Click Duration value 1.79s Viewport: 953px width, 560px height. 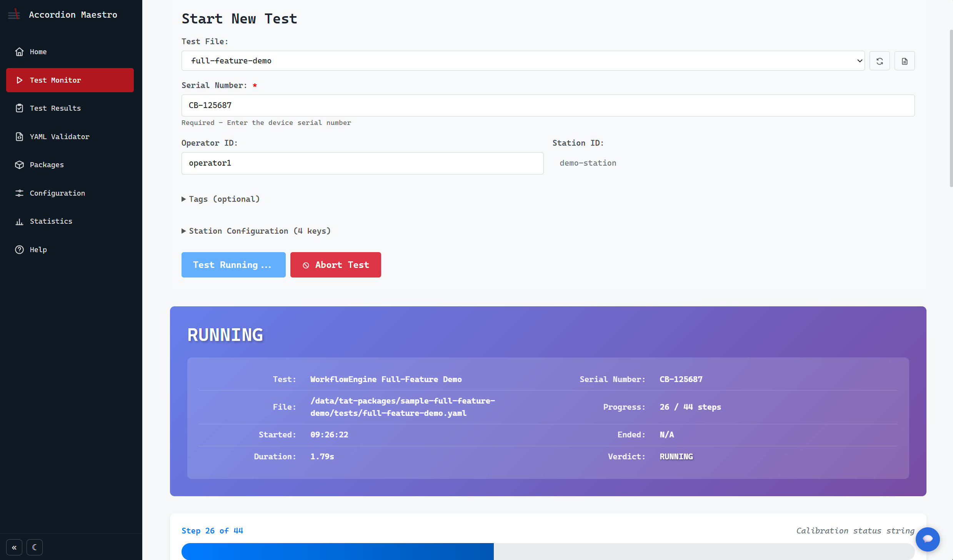[322, 457]
